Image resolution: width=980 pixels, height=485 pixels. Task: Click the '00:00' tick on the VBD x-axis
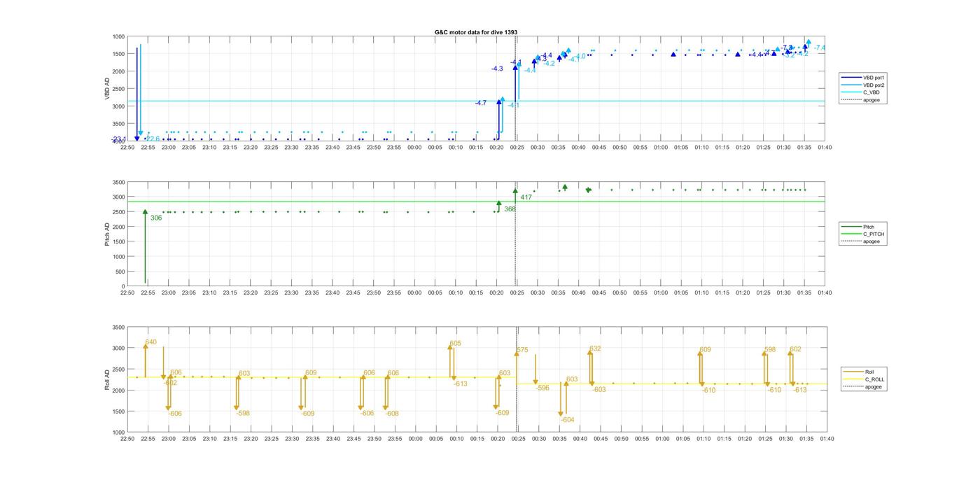[414, 148]
